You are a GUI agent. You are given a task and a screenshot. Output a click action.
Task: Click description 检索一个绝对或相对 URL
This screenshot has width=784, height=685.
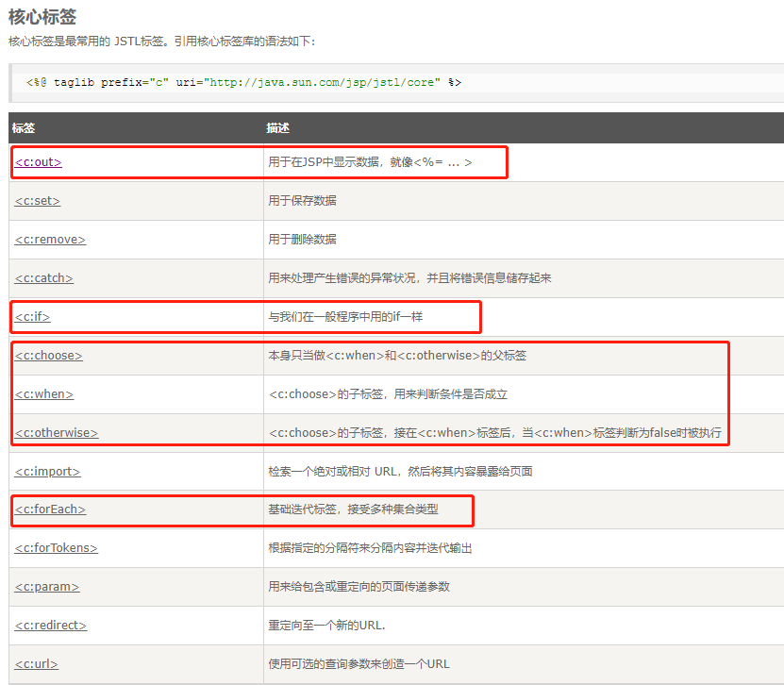tap(332, 472)
